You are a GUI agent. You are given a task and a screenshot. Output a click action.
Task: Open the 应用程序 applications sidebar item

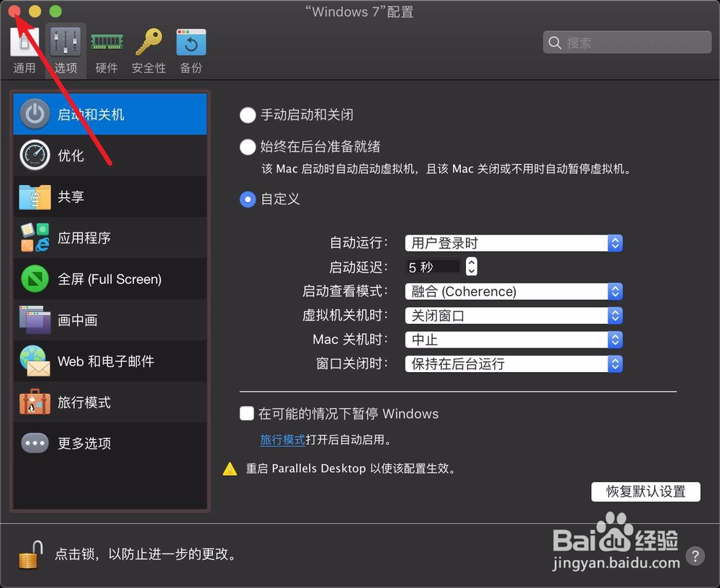[109, 238]
